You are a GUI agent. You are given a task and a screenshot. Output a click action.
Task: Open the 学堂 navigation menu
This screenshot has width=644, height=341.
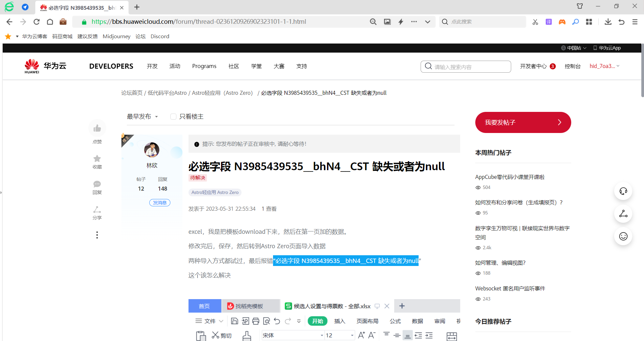coord(257,66)
